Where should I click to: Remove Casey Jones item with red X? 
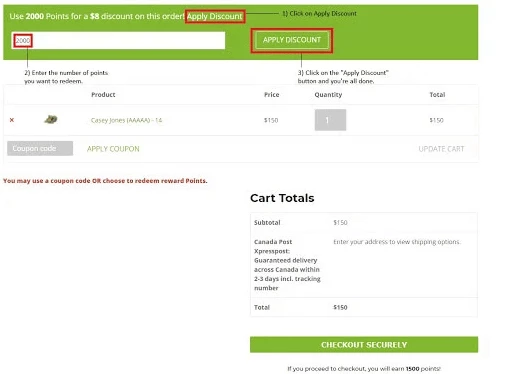tap(12, 120)
